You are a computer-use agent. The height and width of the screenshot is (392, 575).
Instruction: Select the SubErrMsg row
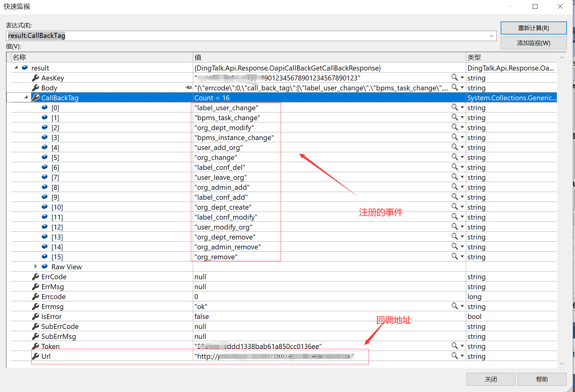[x=284, y=336]
